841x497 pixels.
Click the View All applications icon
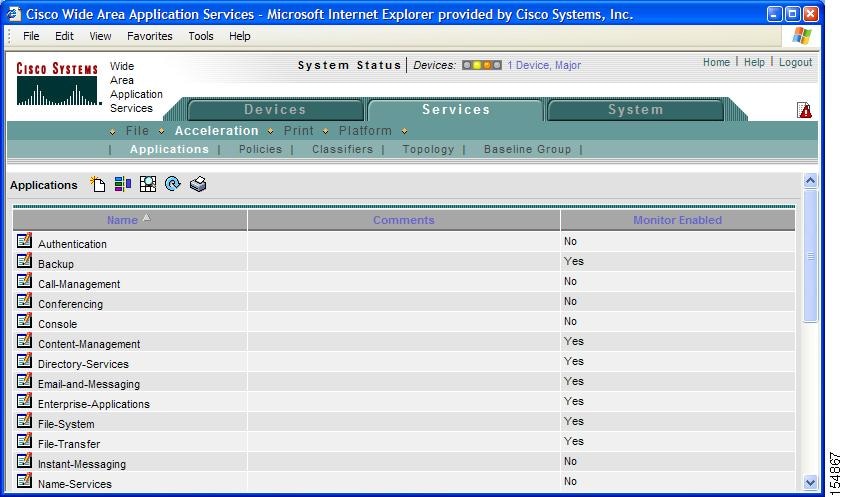148,184
